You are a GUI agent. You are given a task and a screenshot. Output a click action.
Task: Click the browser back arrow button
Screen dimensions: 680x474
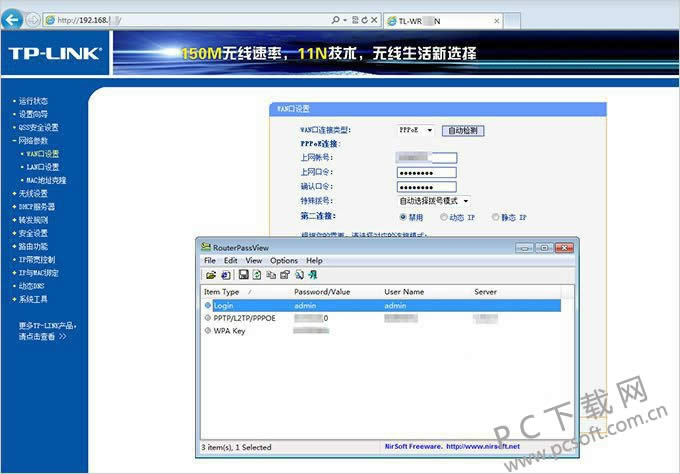pos(12,20)
